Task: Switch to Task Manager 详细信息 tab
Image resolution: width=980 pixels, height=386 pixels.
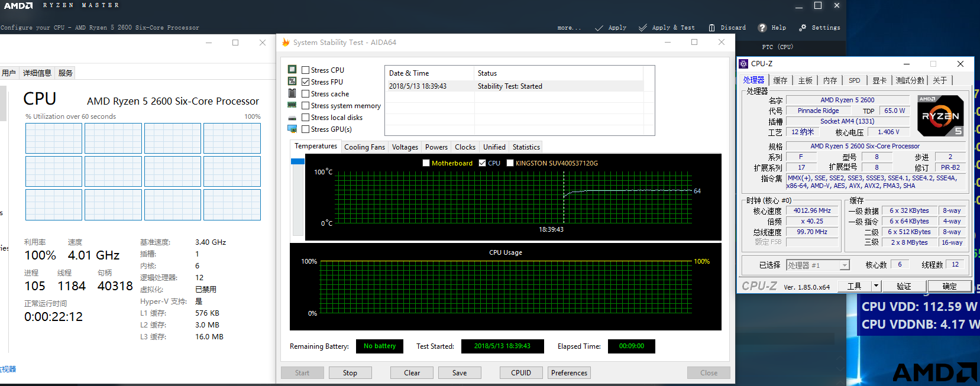Action: coord(37,73)
